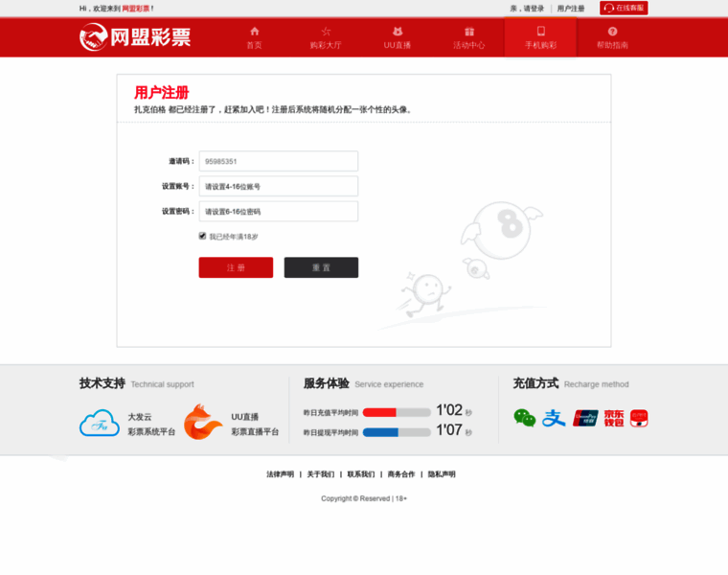Click 网盟彩票 red text in greeting
The width and height of the screenshot is (728, 575).
[x=136, y=9]
